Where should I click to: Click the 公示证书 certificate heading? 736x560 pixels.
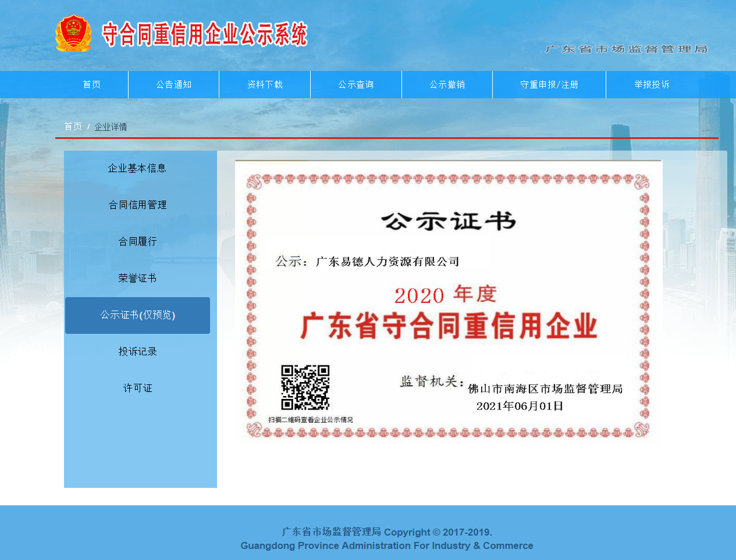click(x=449, y=222)
